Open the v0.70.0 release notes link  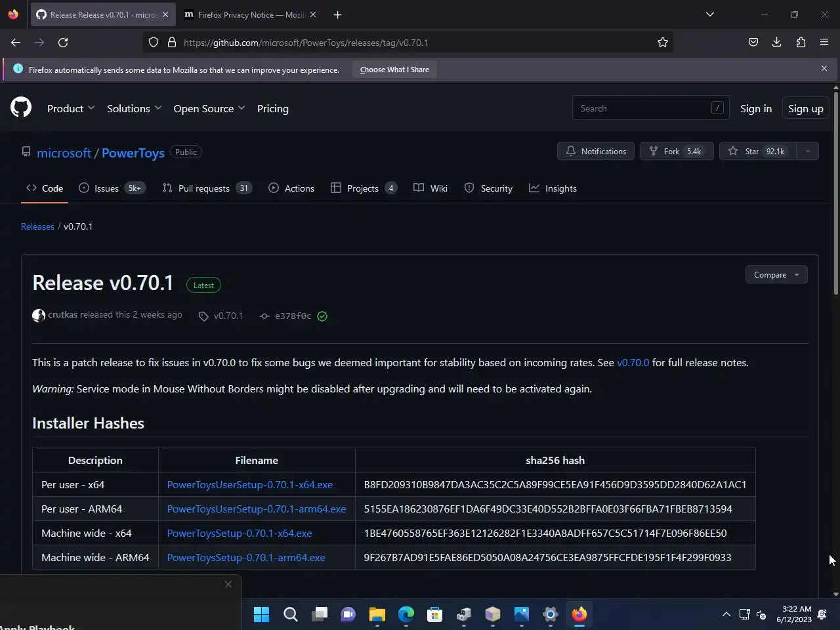[633, 362]
